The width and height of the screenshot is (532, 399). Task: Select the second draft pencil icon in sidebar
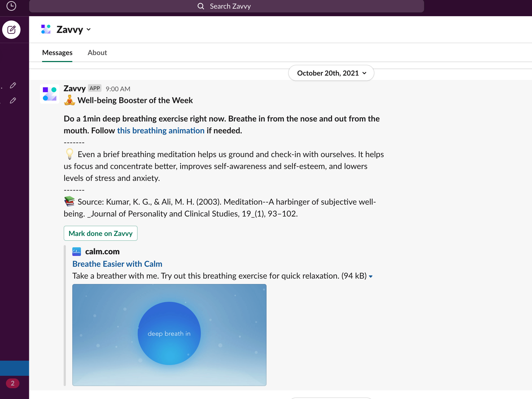13,101
